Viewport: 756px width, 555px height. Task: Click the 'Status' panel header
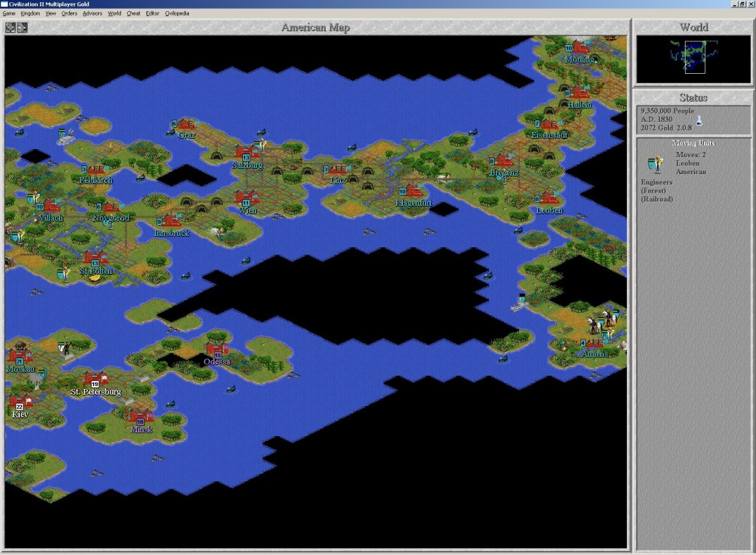693,98
